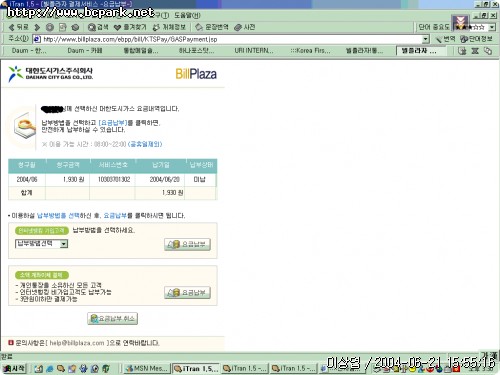Screen dimensions: 500x375
Task: Switch to the 'Daum - 한...' tab
Action: coord(29,51)
